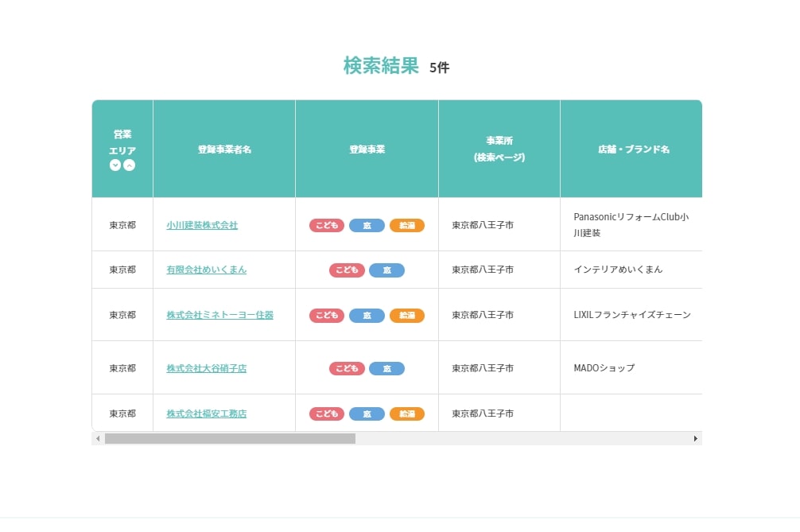The image size is (800, 532).
Task: Select LIXILフランチャイズチェーン brand cell
Action: pyautogui.click(x=632, y=315)
